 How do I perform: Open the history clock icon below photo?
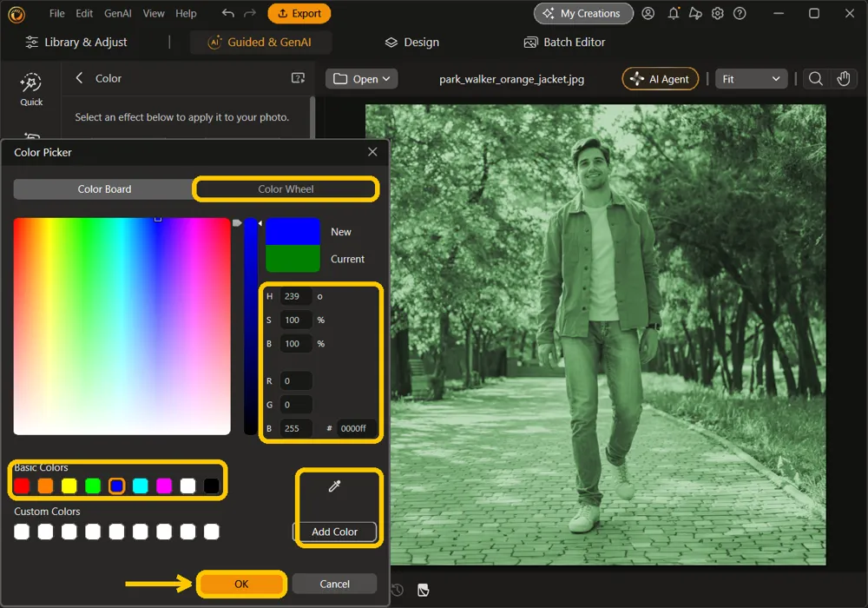tap(397, 591)
